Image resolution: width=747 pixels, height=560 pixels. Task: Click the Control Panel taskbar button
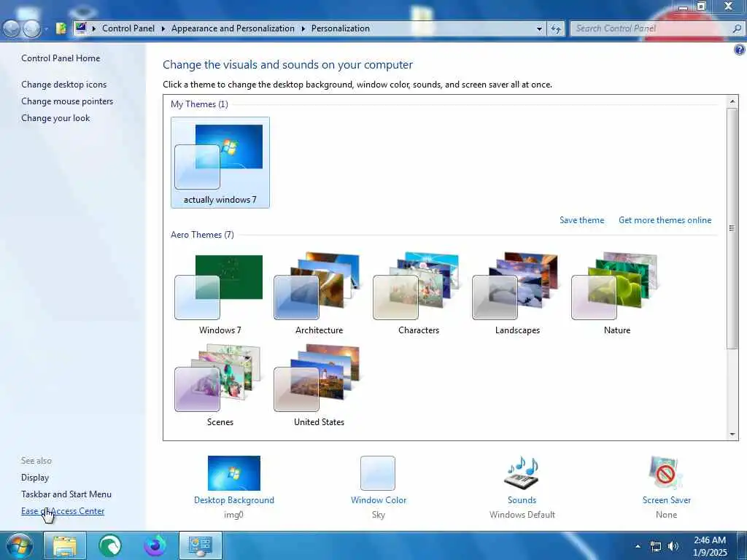[200, 545]
